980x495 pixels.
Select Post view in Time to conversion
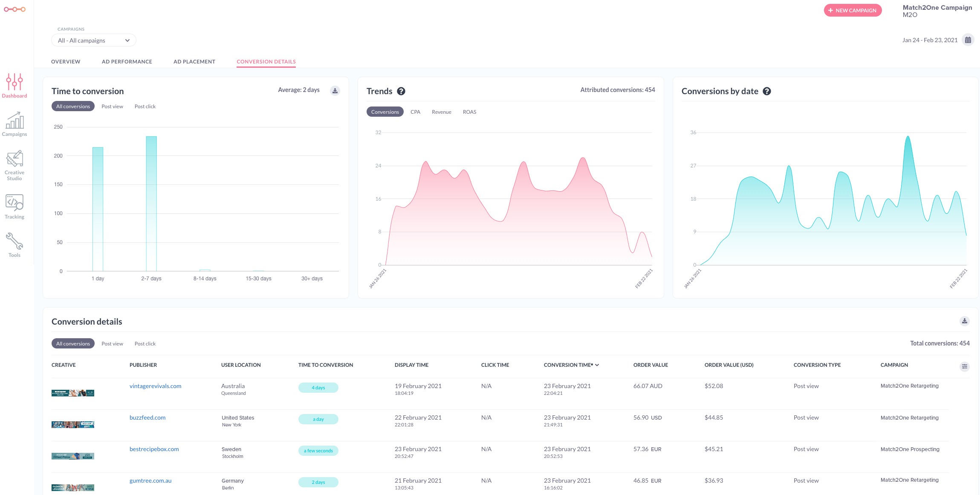coord(112,106)
